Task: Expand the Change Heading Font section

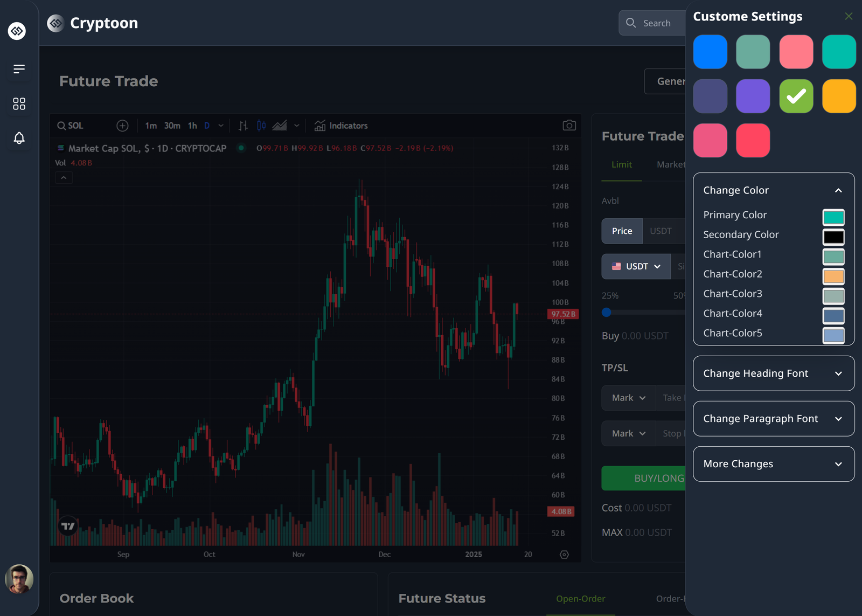Action: (773, 373)
